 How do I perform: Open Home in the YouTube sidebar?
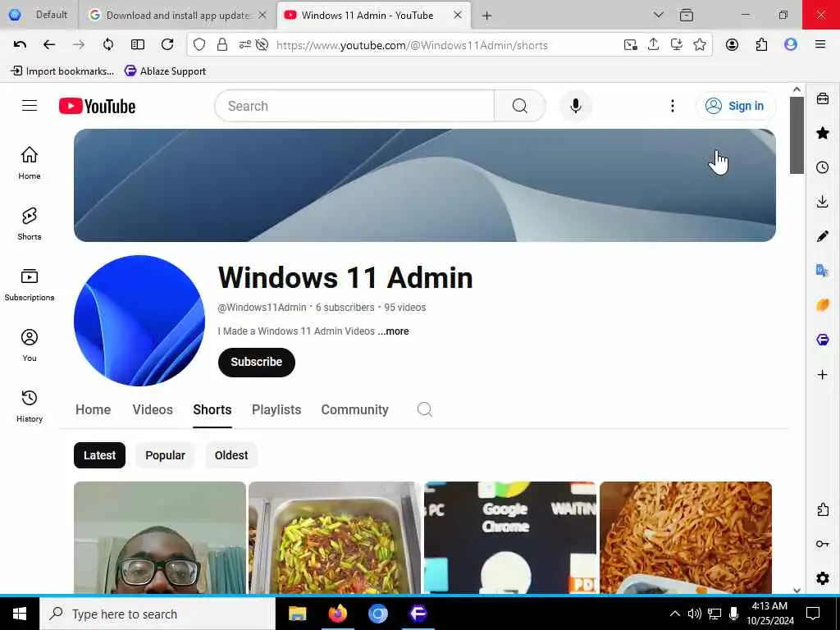[x=30, y=163]
